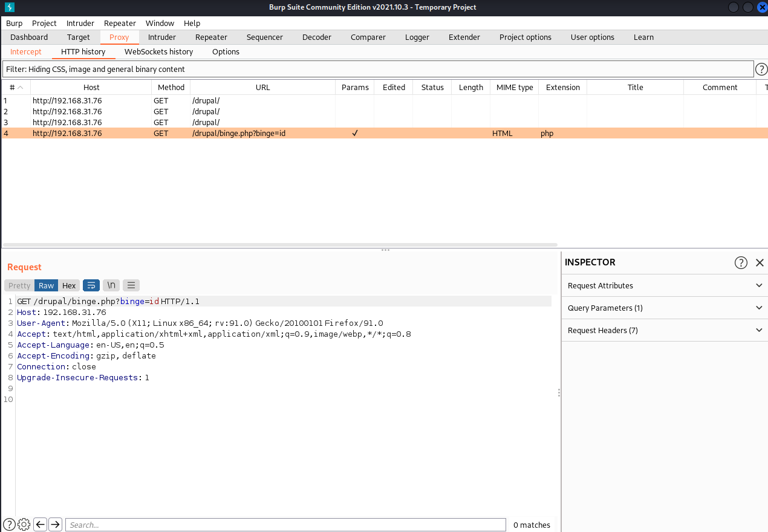Sort by the Length column header
Image resolution: width=768 pixels, height=532 pixels.
pyautogui.click(x=471, y=87)
